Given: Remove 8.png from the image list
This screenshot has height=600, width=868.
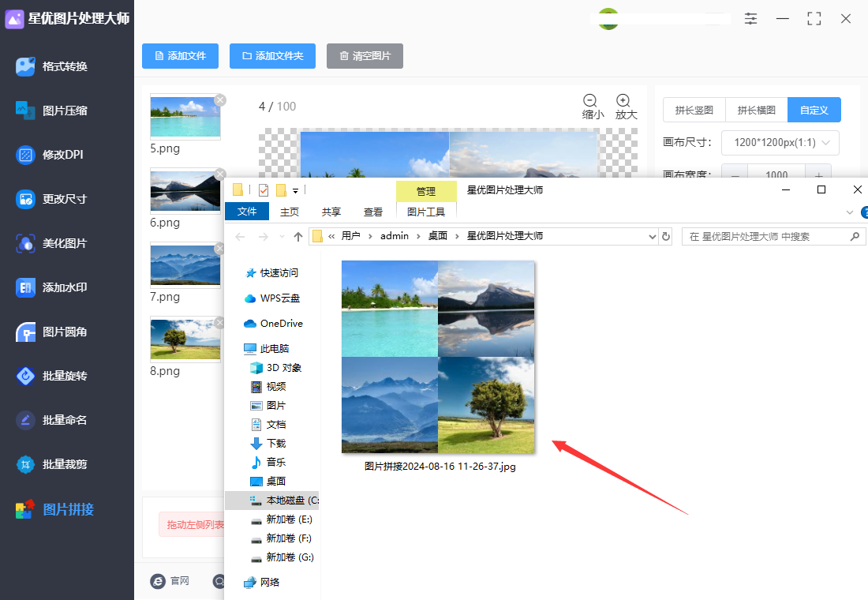Looking at the screenshot, I should 220,322.
